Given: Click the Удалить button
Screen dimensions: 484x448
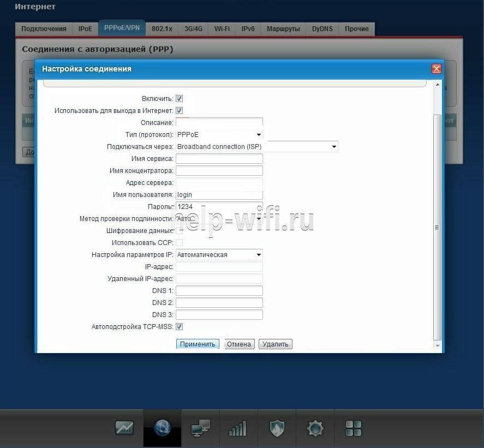Looking at the screenshot, I should pyautogui.click(x=276, y=344).
